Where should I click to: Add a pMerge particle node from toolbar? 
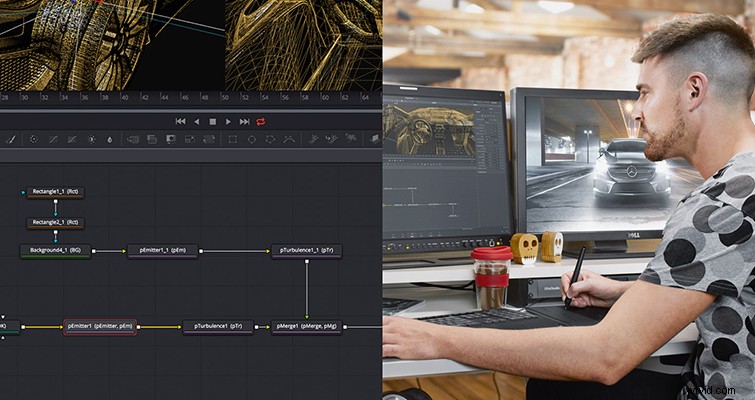[x=332, y=140]
